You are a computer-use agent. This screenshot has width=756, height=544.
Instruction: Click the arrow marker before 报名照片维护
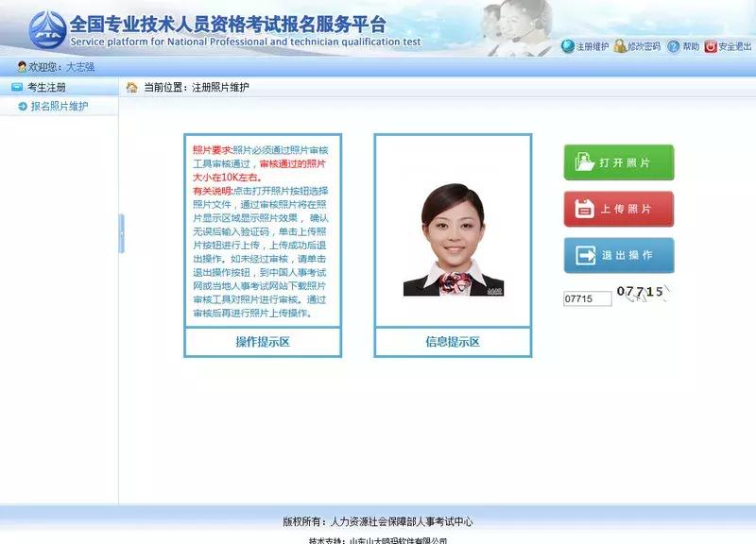click(23, 105)
